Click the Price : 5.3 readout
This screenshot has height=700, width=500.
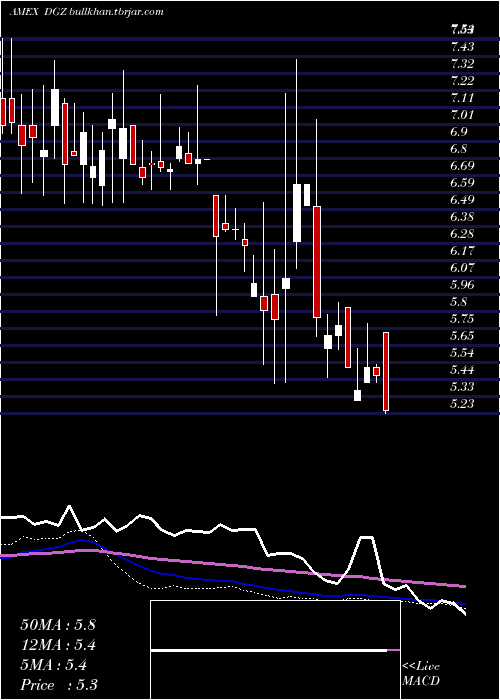tap(59, 685)
